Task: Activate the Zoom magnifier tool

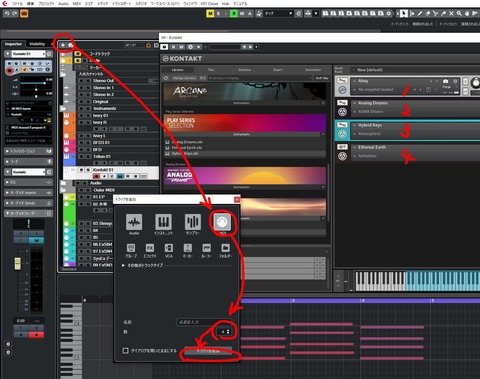Action: click(x=459, y=13)
